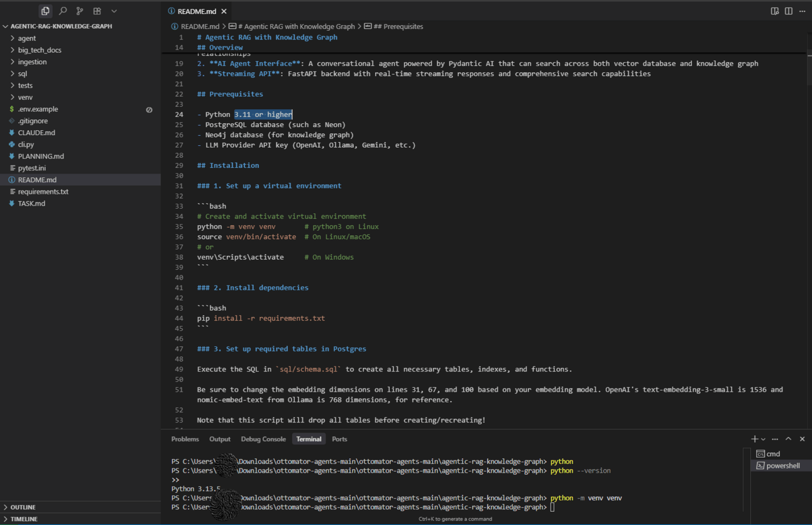Close the README.md editor tab
The width and height of the screenshot is (812, 525).
pos(224,11)
